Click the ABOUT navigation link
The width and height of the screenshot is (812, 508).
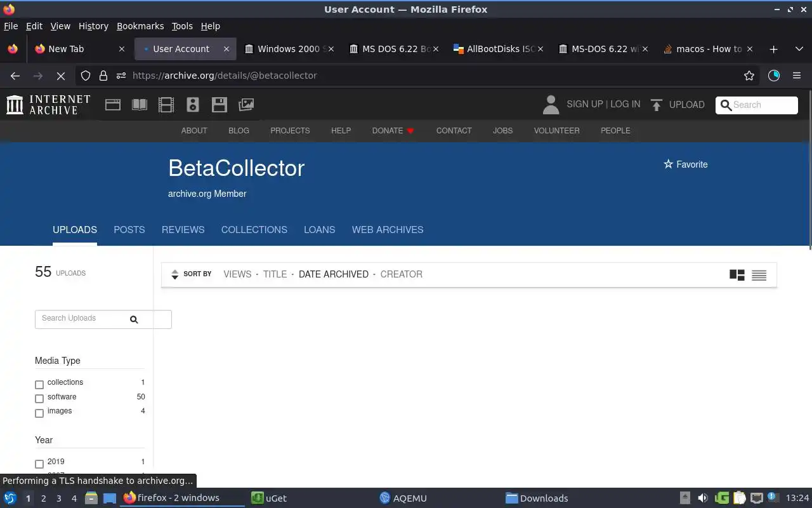pos(194,131)
